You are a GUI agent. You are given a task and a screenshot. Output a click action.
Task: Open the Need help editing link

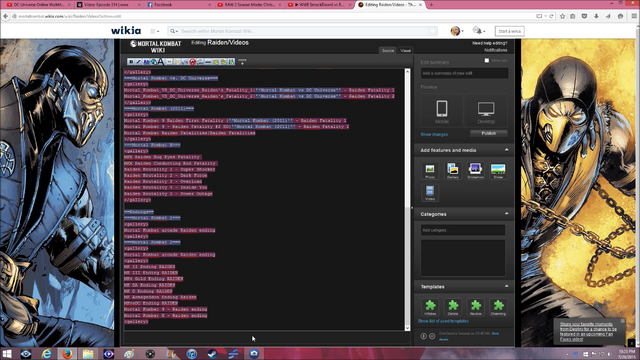pyautogui.click(x=490, y=43)
